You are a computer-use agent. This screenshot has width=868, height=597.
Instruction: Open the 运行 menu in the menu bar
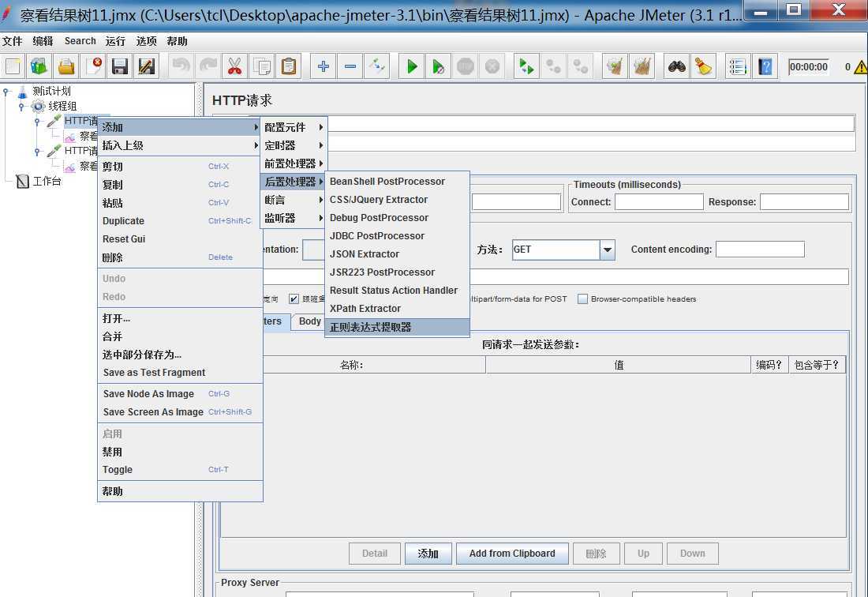point(115,41)
